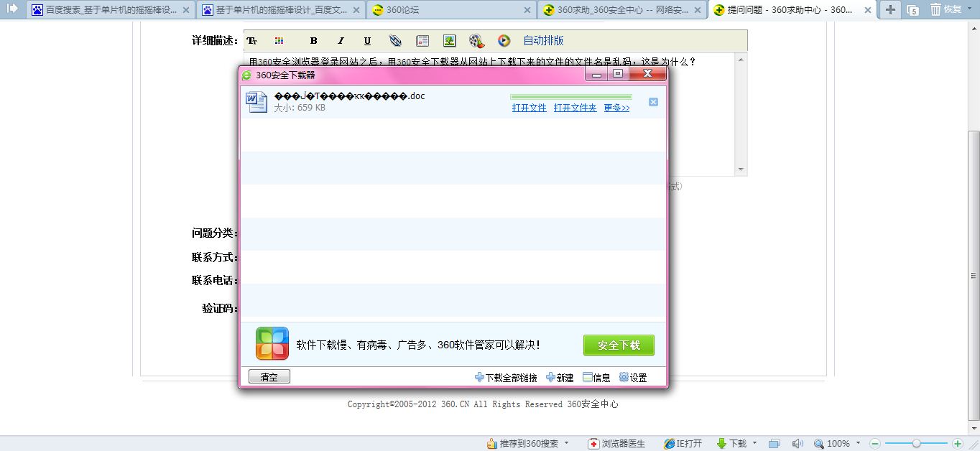
Task: Click the 自动排版 auto-format link
Action: click(543, 41)
